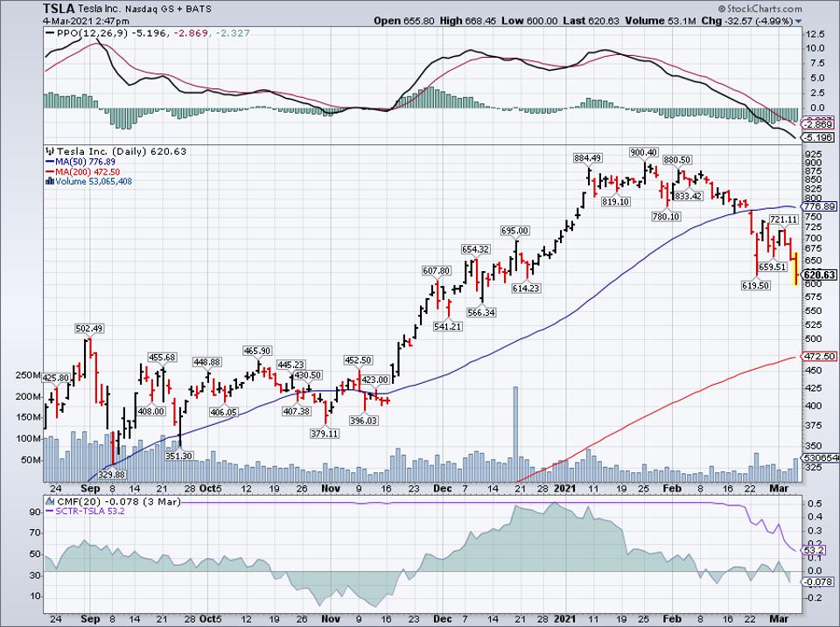Click the red MA(200) line marker
The width and height of the screenshot is (840, 627).
point(49,171)
